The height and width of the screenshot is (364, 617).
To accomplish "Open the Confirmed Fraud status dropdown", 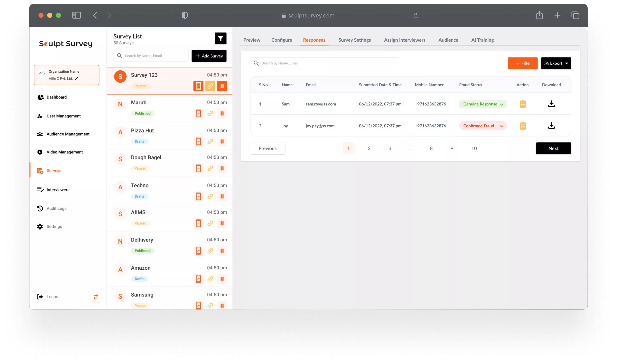I will [x=483, y=126].
